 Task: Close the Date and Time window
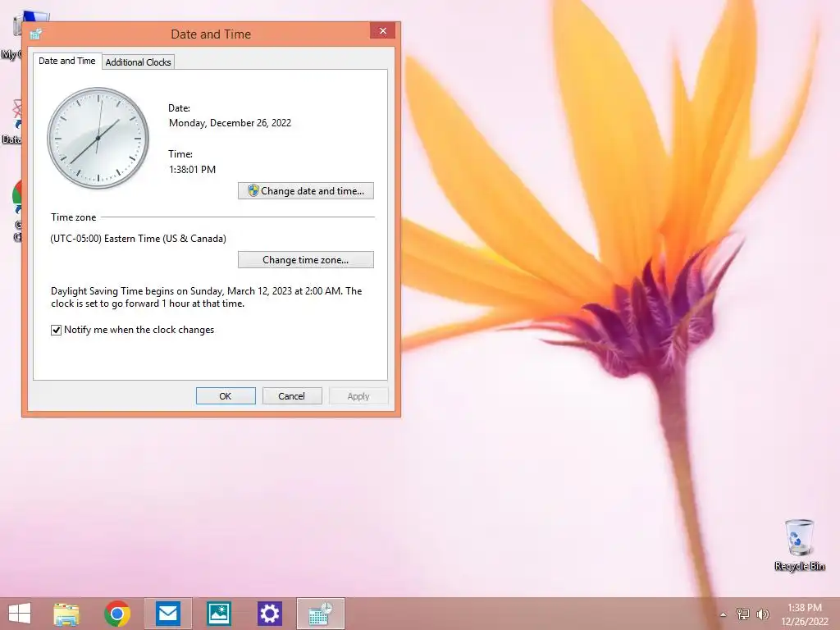tap(382, 30)
